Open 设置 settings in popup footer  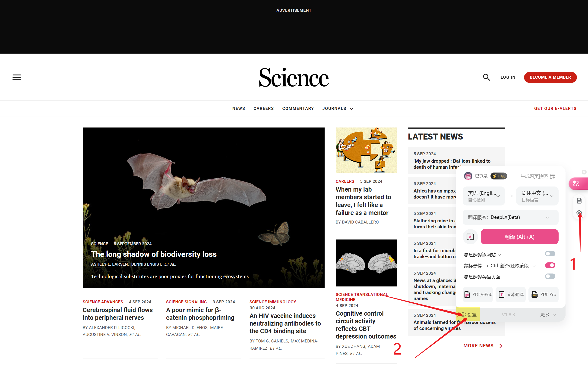coord(468,315)
